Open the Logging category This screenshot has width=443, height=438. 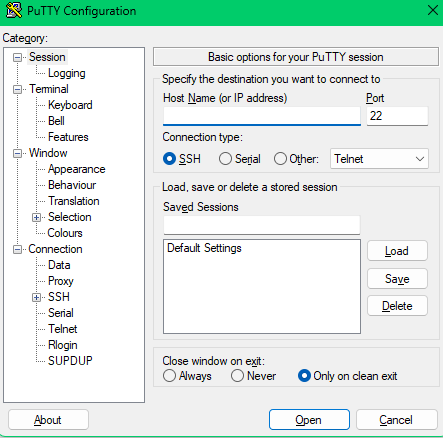point(67,73)
